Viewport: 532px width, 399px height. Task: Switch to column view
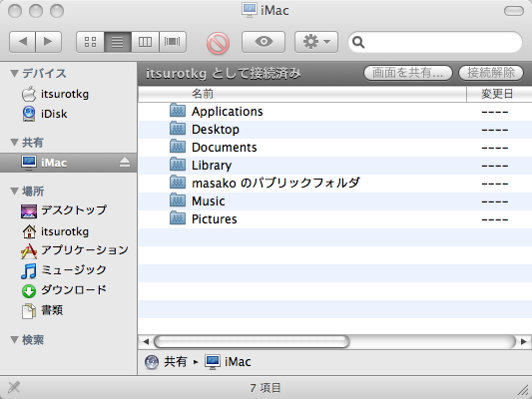pyautogui.click(x=145, y=42)
